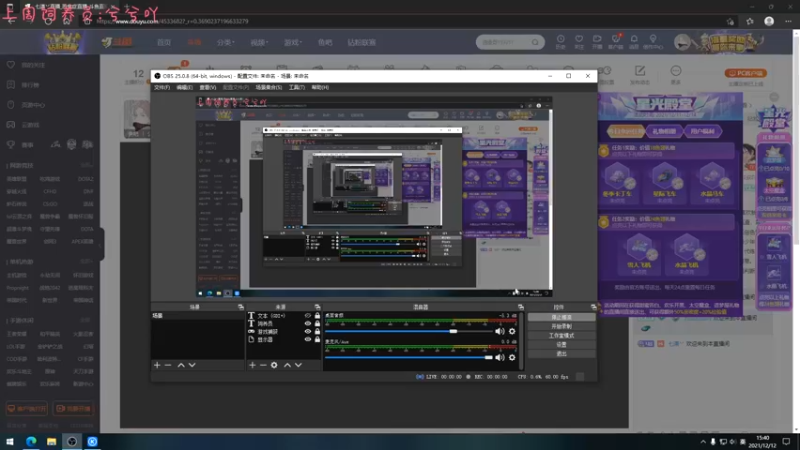Open 设置 from OBS controls
Screen dimensions: 800x450
click(561, 345)
